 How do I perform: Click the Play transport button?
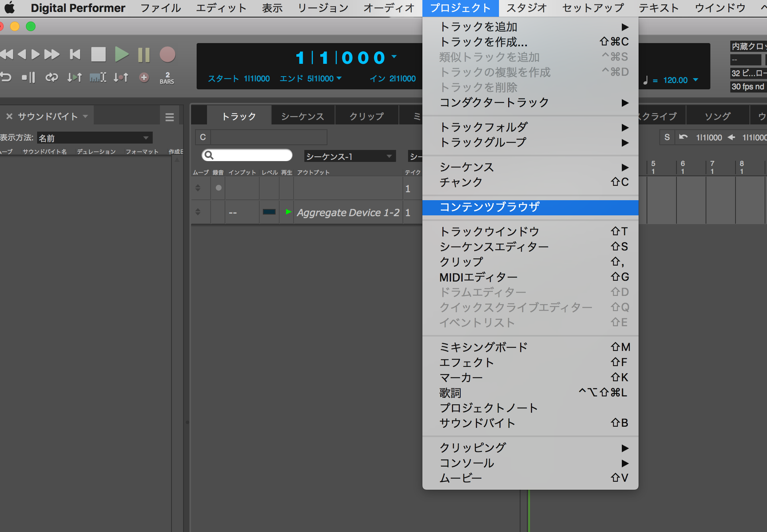point(122,55)
